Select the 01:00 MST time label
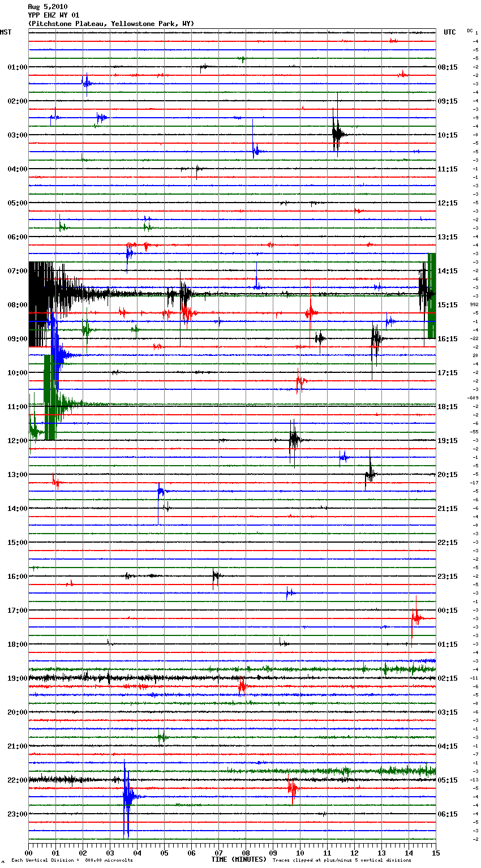 tap(18, 67)
